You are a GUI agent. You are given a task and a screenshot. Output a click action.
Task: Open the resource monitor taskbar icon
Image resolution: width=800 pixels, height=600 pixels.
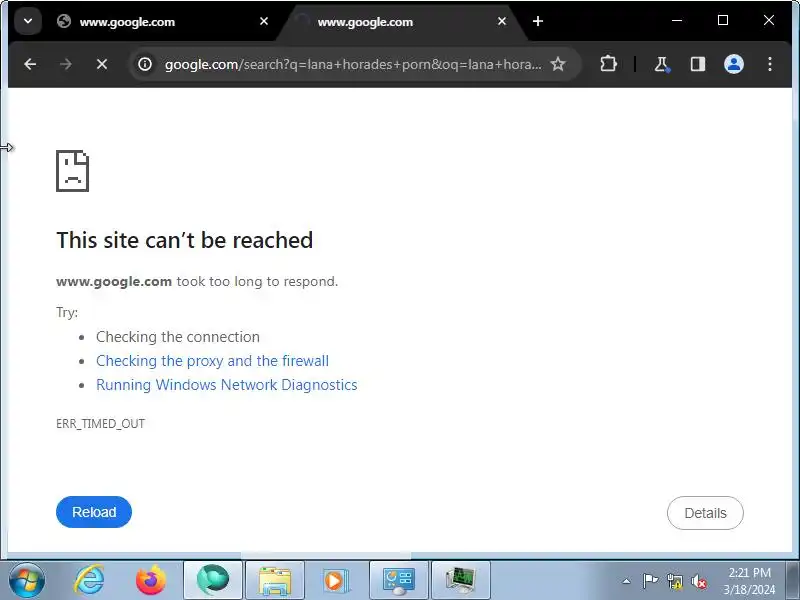(461, 580)
